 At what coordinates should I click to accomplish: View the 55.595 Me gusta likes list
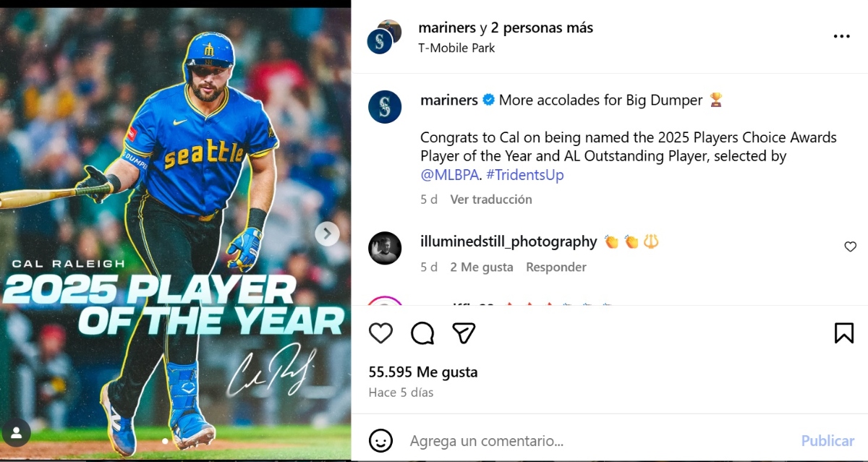[x=423, y=372]
